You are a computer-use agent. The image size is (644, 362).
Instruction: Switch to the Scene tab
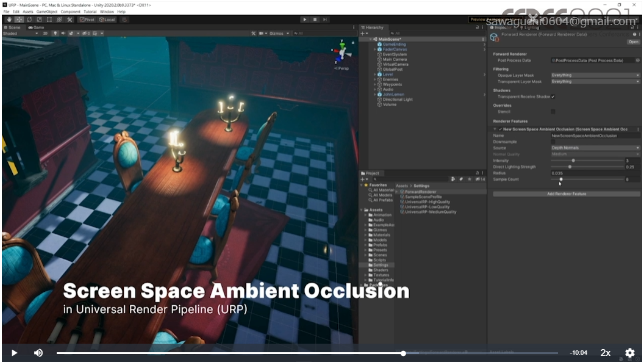coord(12,27)
